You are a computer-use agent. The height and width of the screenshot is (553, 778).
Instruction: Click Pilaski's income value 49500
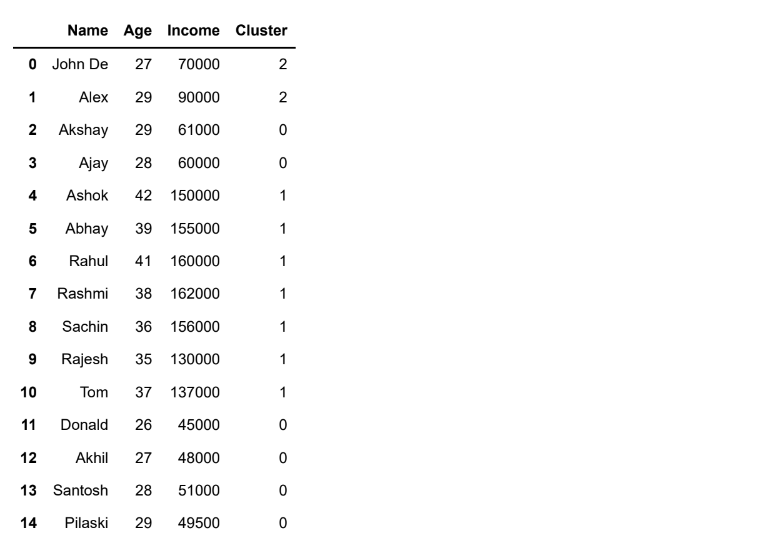[199, 523]
